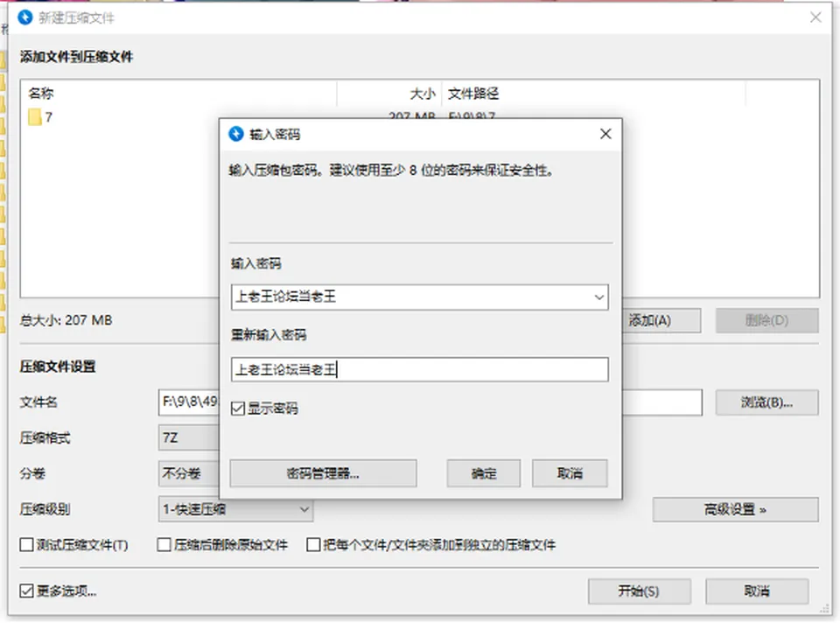Click 取消 in the password dialog
Image resolution: width=840 pixels, height=623 pixels.
pos(570,473)
